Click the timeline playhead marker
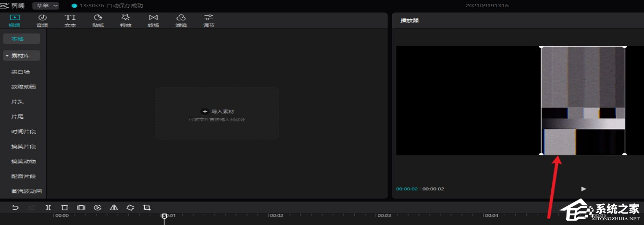Image resolution: width=644 pixels, height=225 pixels. click(164, 217)
